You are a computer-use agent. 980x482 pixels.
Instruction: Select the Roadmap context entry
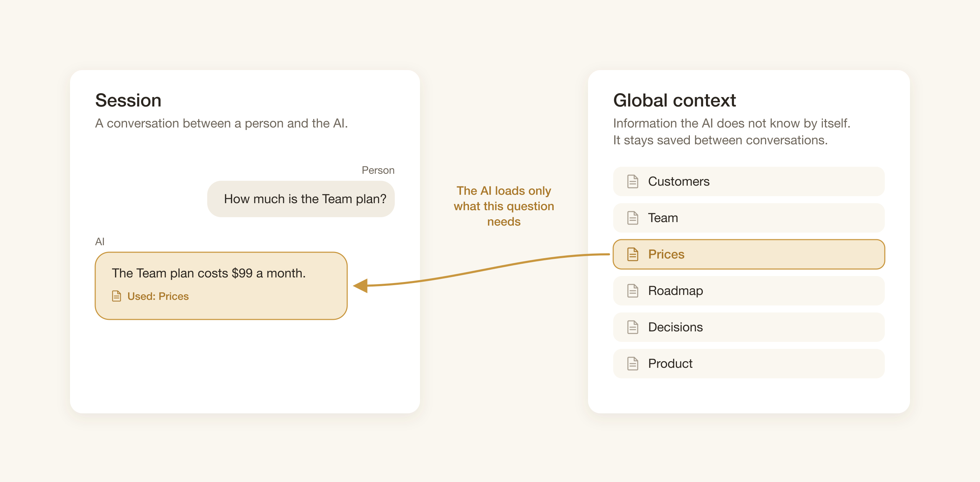[x=748, y=290]
